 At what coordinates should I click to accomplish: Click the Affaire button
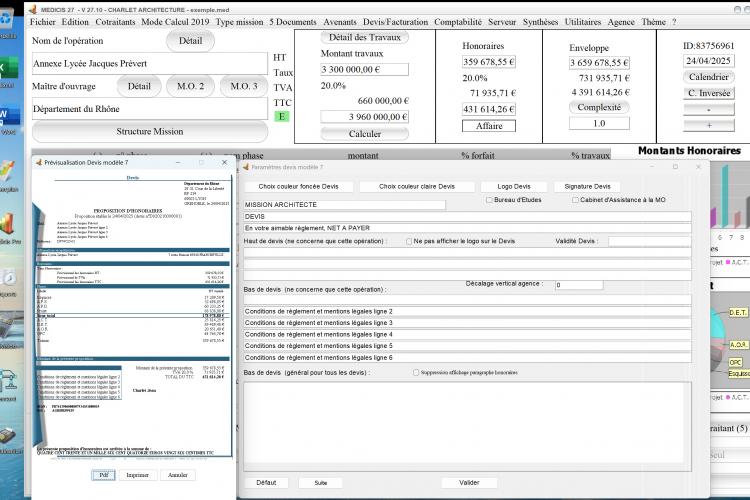tap(489, 126)
